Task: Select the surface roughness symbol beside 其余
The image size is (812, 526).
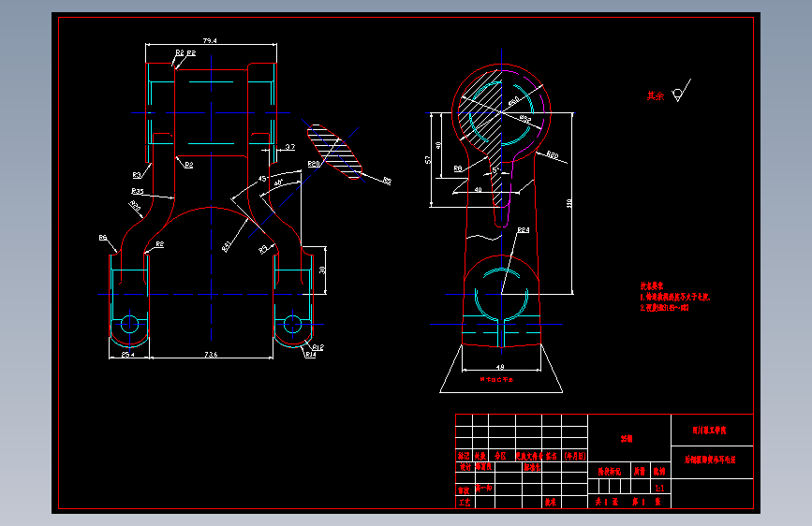Action: pos(681,91)
